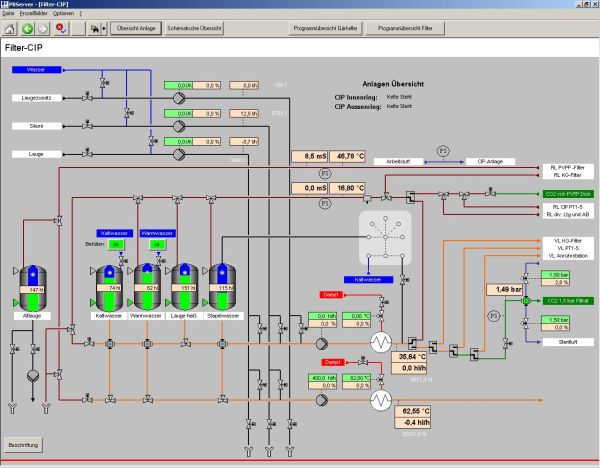Open the dropdown arrow next to toolbar animal icon

pos(101,29)
